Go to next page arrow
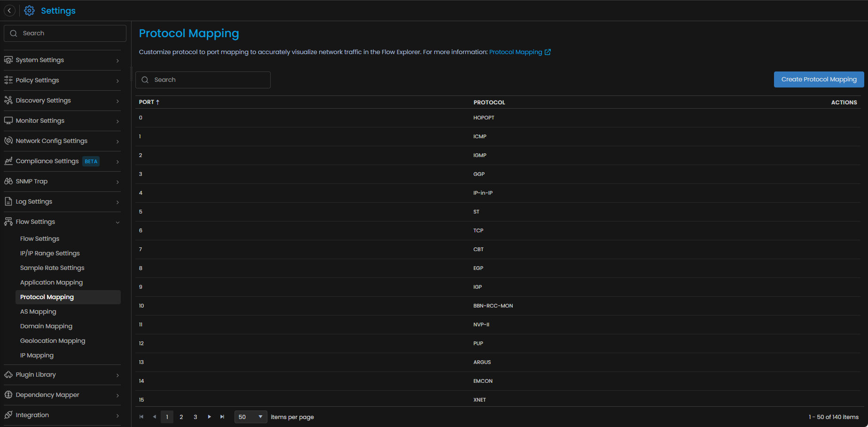Viewport: 868px width, 427px height. pos(209,417)
